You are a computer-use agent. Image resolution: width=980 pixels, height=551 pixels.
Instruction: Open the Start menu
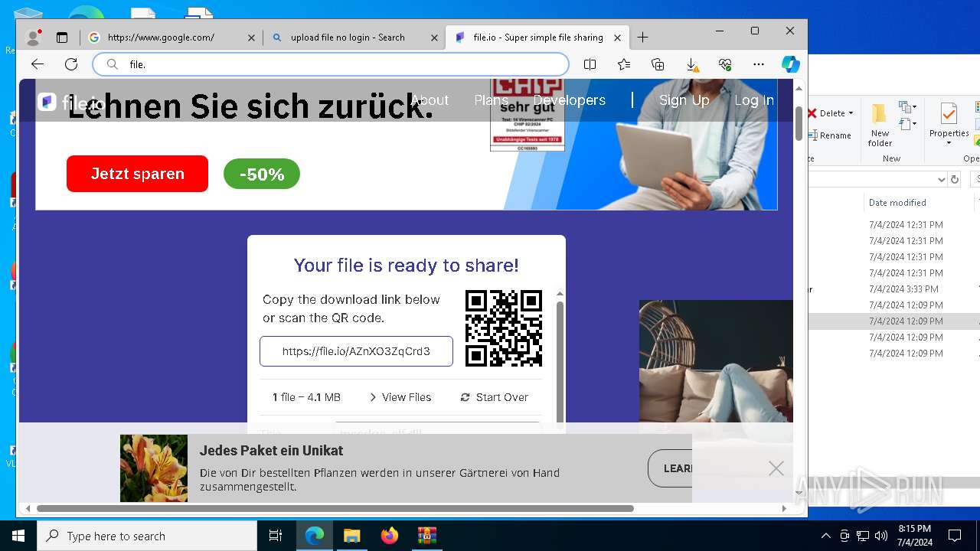click(18, 536)
